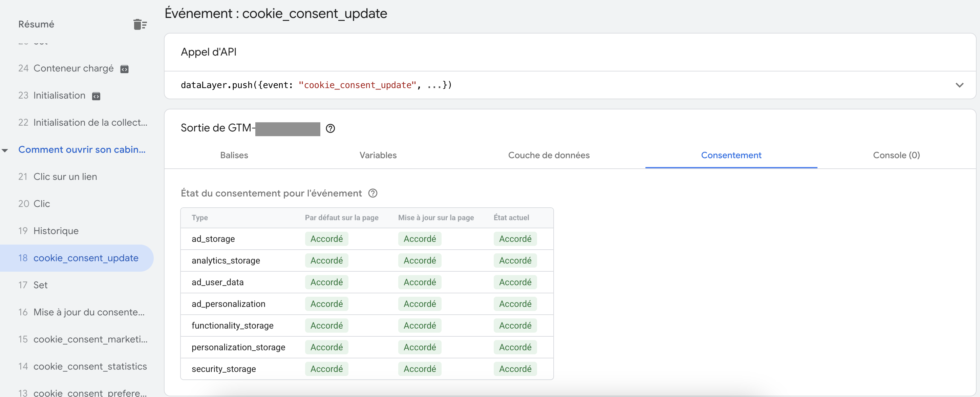
Task: Open the Console (0) tab
Action: [x=896, y=155]
